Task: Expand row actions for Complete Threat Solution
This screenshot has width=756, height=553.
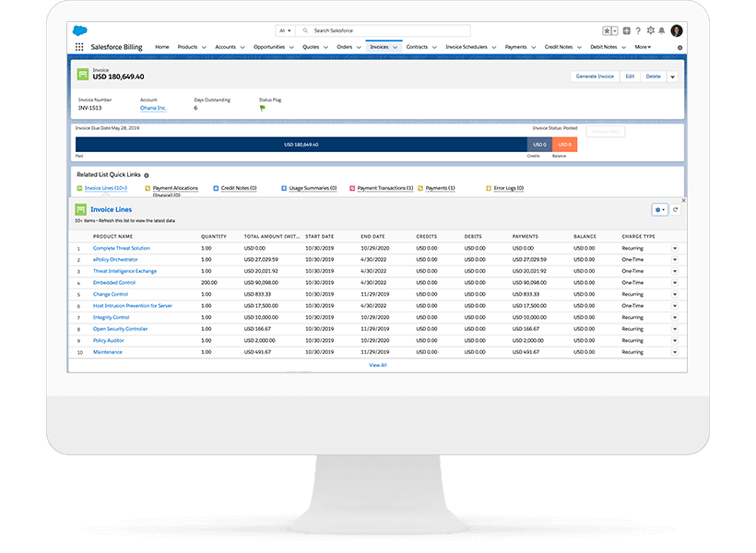Action: 674,248
